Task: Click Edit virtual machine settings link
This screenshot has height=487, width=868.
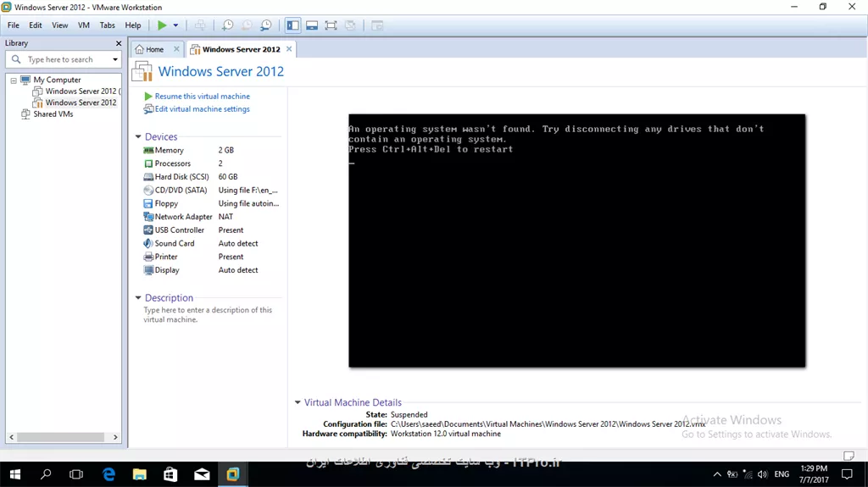Action: [x=202, y=109]
